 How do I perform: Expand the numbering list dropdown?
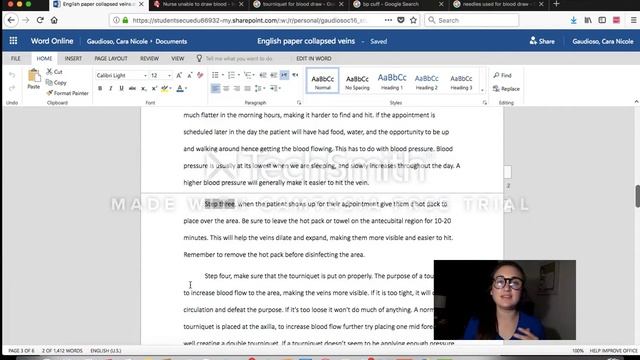239,75
